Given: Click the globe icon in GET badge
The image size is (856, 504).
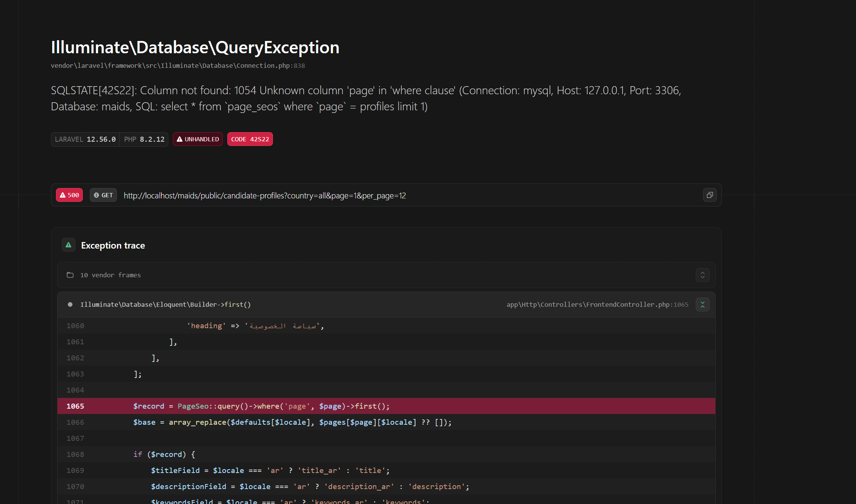Looking at the screenshot, I should tap(96, 195).
